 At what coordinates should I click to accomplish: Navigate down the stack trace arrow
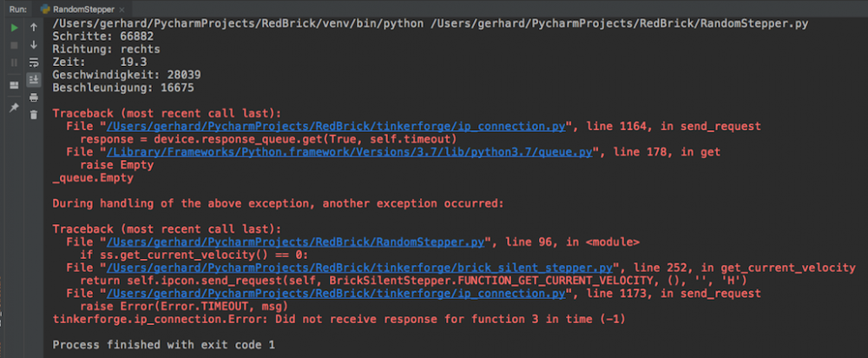[x=34, y=45]
